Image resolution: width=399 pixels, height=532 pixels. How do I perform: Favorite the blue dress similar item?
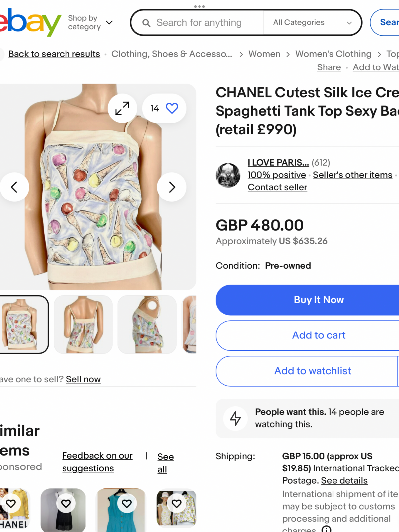pos(127,504)
